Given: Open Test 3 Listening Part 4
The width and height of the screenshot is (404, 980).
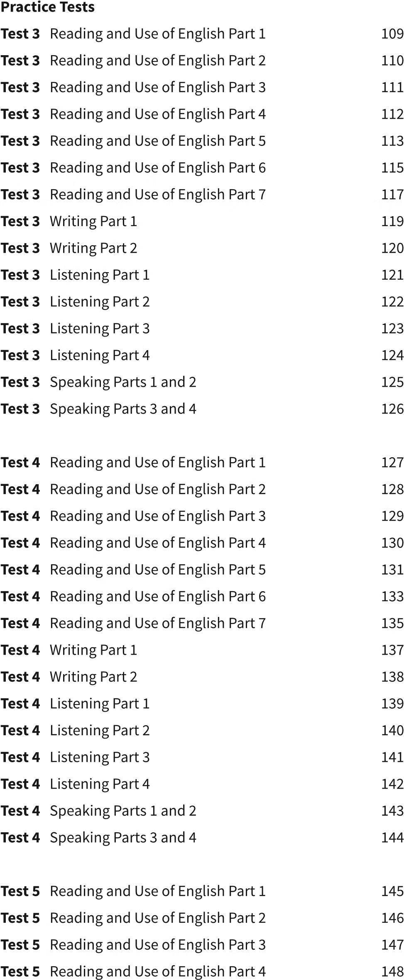Looking at the screenshot, I should 100,355.
